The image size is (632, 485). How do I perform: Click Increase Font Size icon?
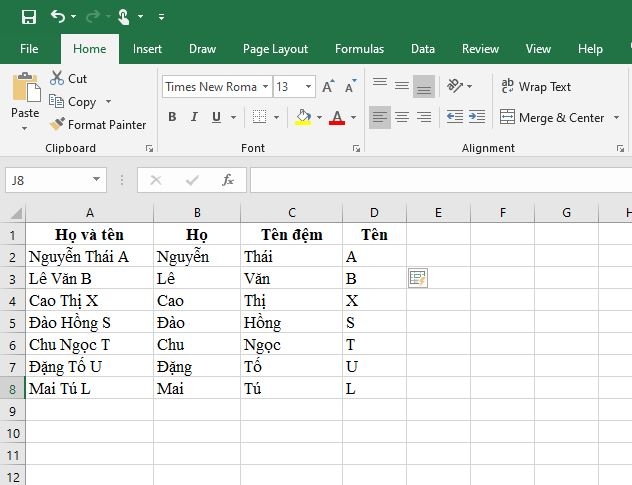pyautogui.click(x=328, y=86)
